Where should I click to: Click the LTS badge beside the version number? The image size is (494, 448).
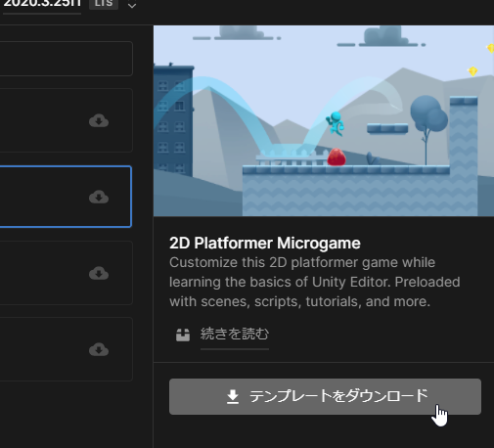pyautogui.click(x=104, y=4)
